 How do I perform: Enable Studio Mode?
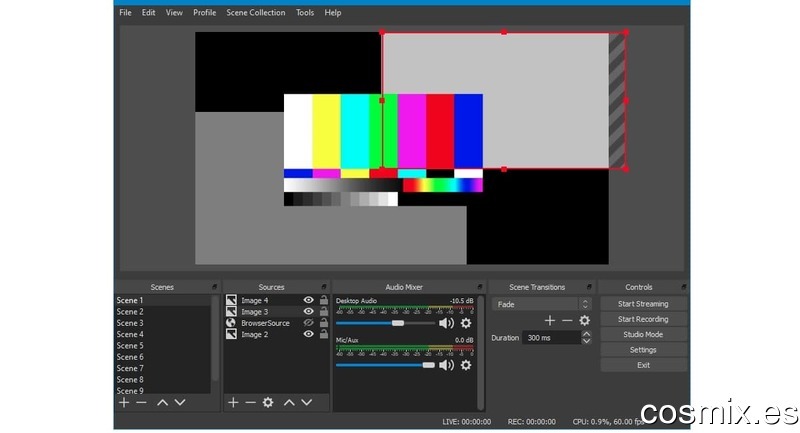coord(643,335)
